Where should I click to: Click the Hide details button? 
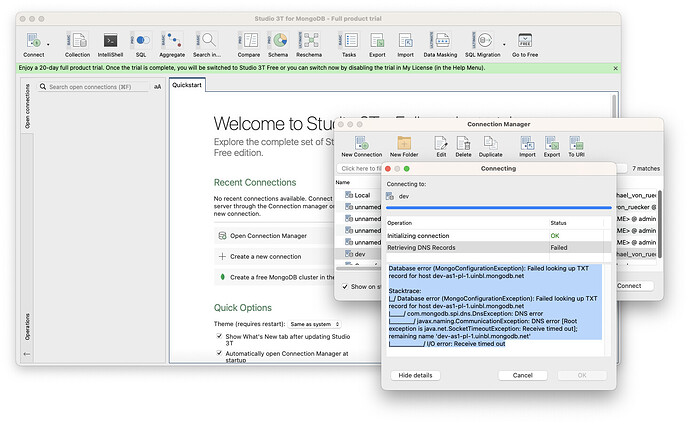[416, 375]
